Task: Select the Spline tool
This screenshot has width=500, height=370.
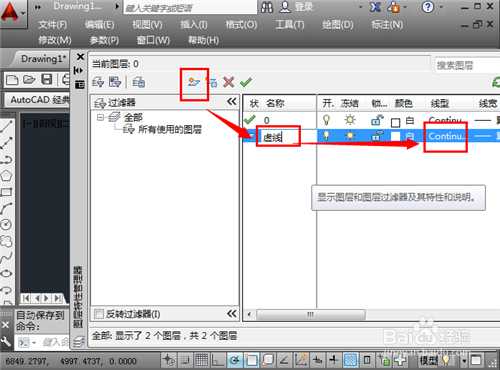Action: 7,257
